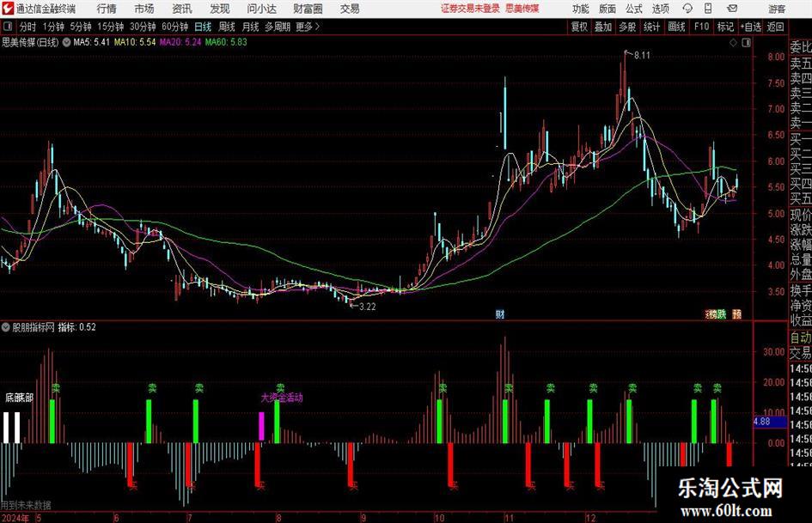Viewport: 812px width, 523px height.
Task: Open the 画线 drawing tool
Action: 676,27
